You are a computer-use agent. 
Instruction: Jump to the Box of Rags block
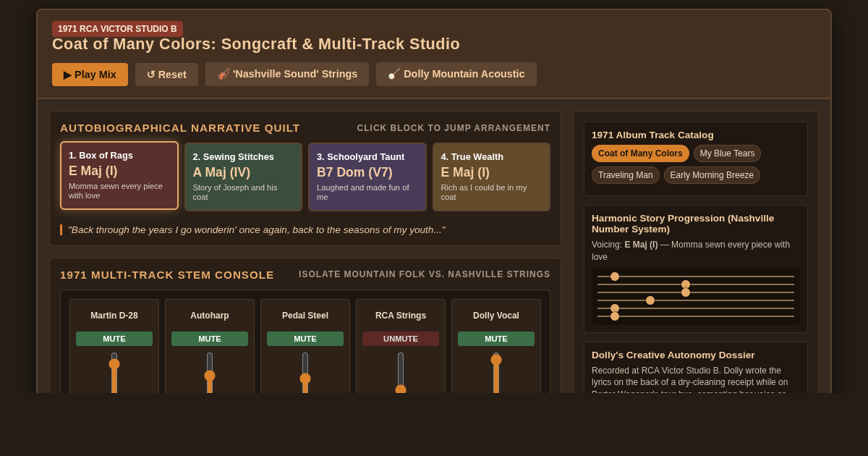pyautogui.click(x=119, y=176)
